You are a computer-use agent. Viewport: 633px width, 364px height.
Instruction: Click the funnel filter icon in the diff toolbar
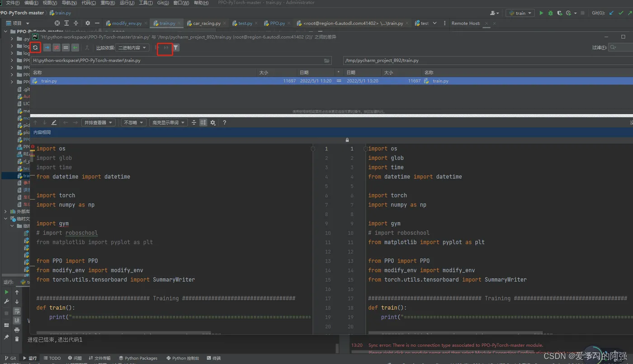pyautogui.click(x=176, y=47)
